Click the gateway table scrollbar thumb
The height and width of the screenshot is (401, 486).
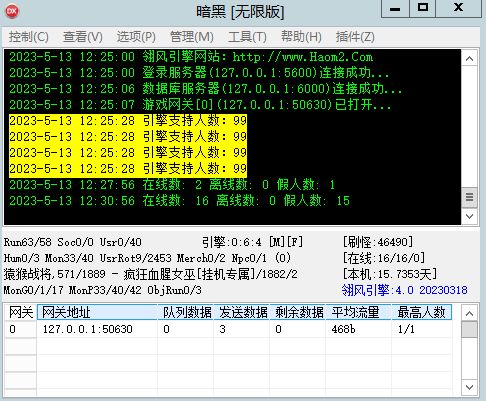469,329
